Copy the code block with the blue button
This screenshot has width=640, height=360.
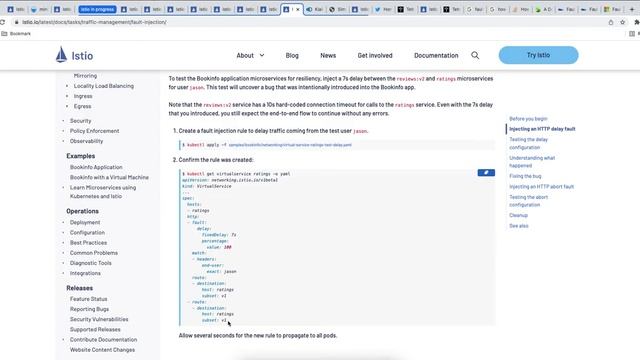tap(486, 173)
